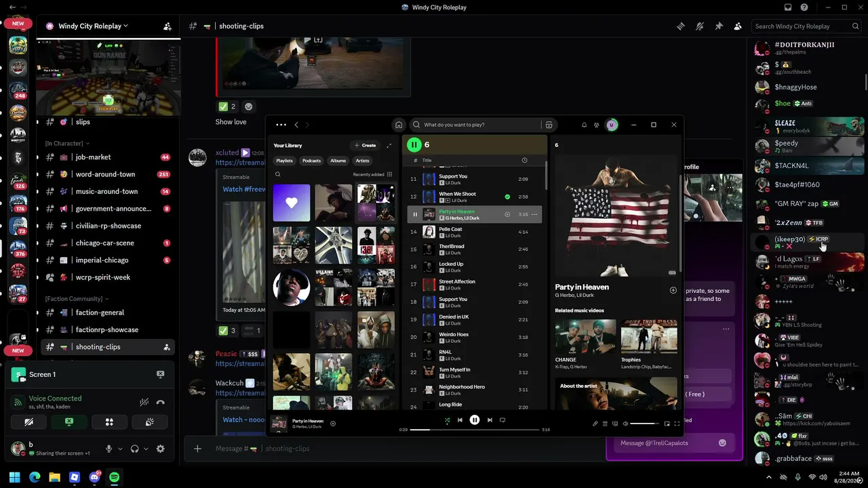Open Spotify Browse icon in search bar
Screen dimensions: 868x488
coord(549,125)
